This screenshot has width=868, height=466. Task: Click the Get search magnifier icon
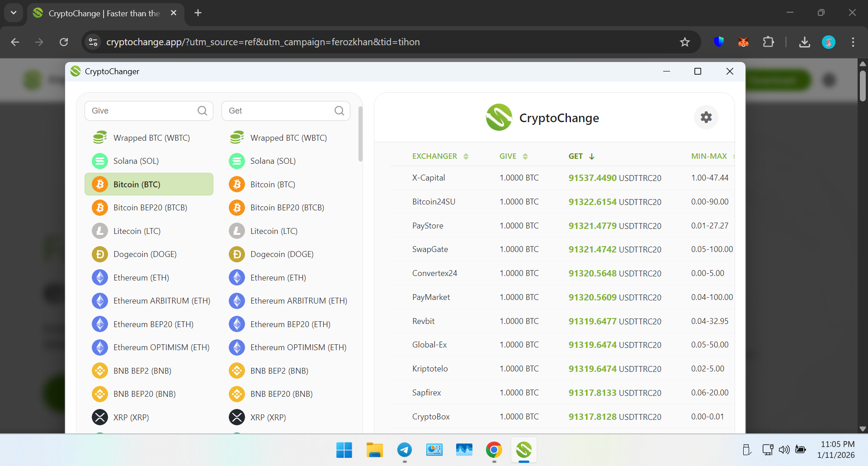[339, 111]
